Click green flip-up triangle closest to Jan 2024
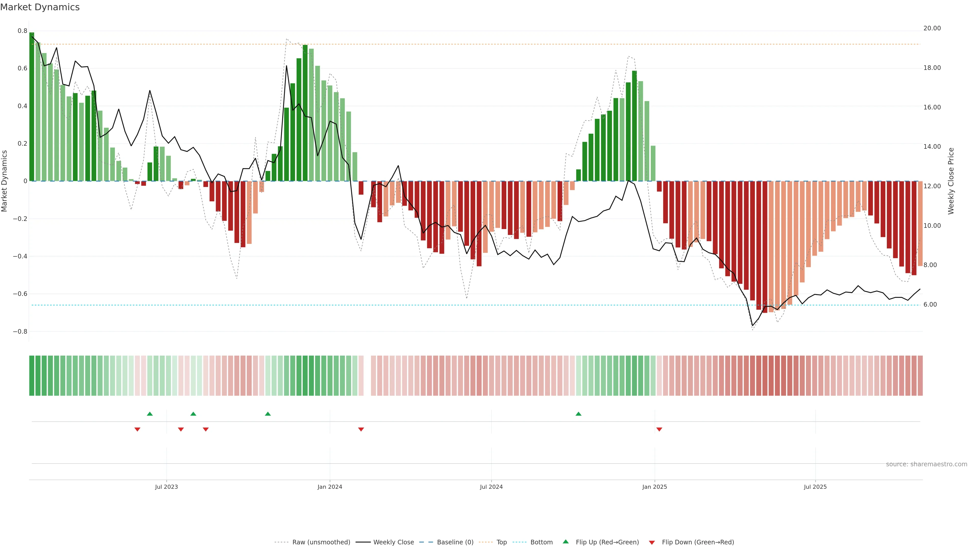The width and height of the screenshot is (980, 551). pyautogui.click(x=268, y=414)
